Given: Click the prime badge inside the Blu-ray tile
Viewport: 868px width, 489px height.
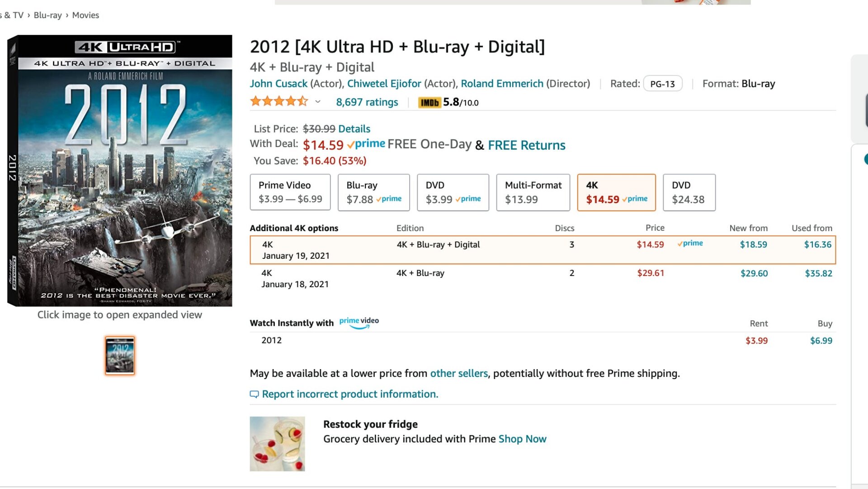Looking at the screenshot, I should (x=390, y=199).
